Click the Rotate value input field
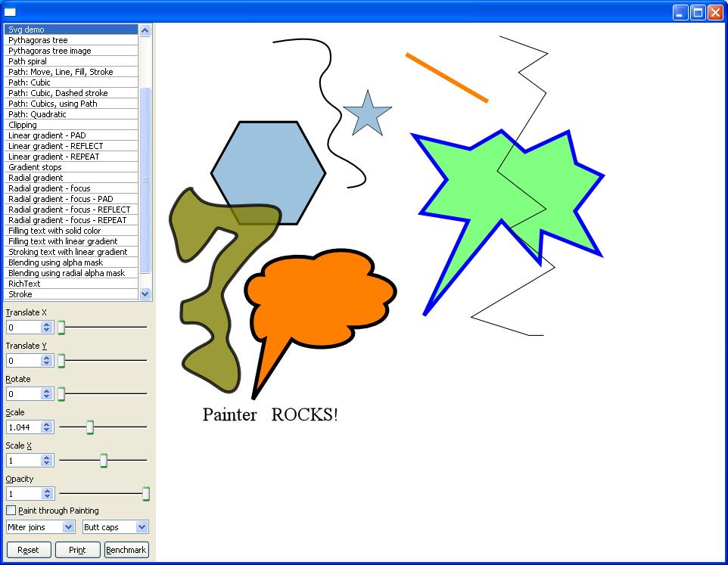 pos(23,394)
